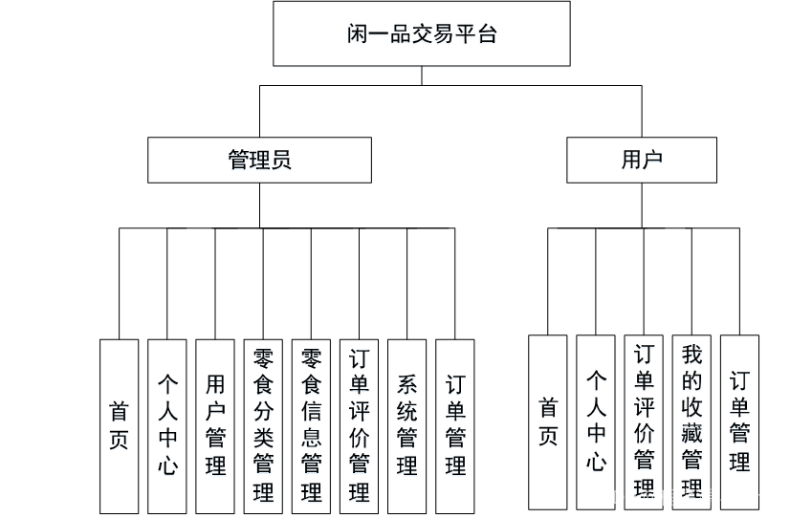This screenshot has height=518, width=812.
Task: Select the 系统管理 box
Action: [407, 426]
